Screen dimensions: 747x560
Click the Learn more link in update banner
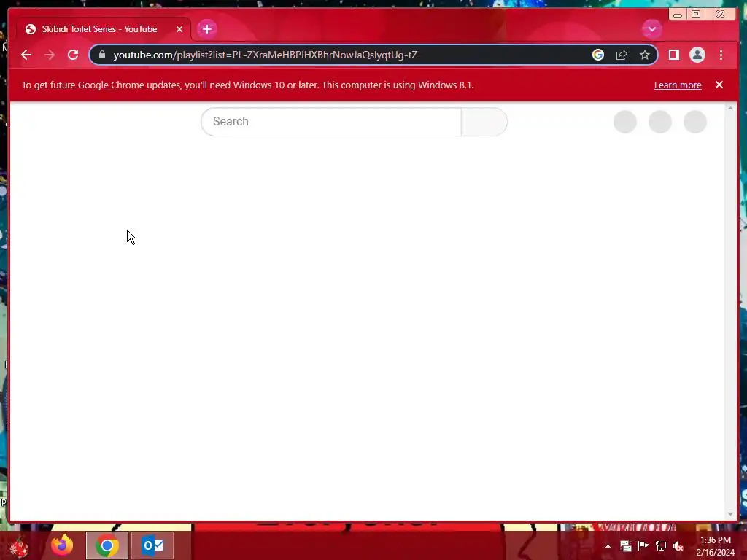[x=678, y=85]
